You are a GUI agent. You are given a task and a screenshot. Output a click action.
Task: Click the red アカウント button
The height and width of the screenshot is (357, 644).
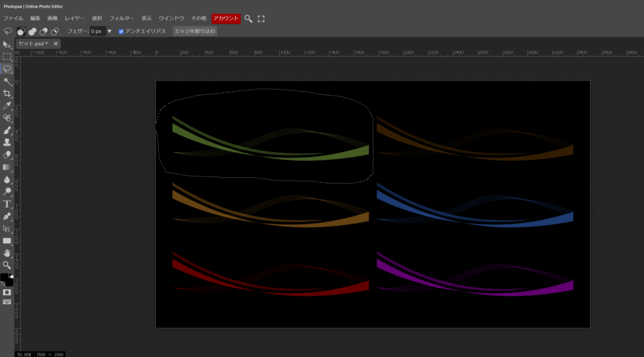tap(226, 19)
